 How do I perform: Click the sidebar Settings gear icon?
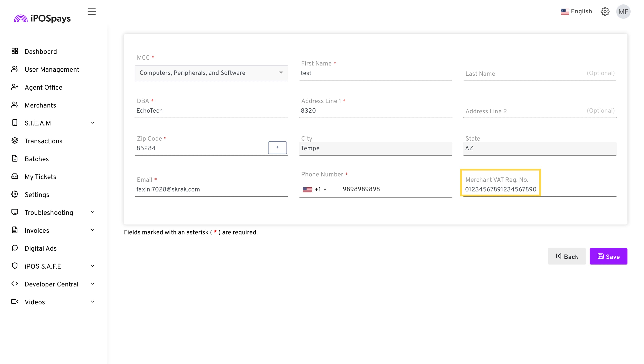(15, 194)
